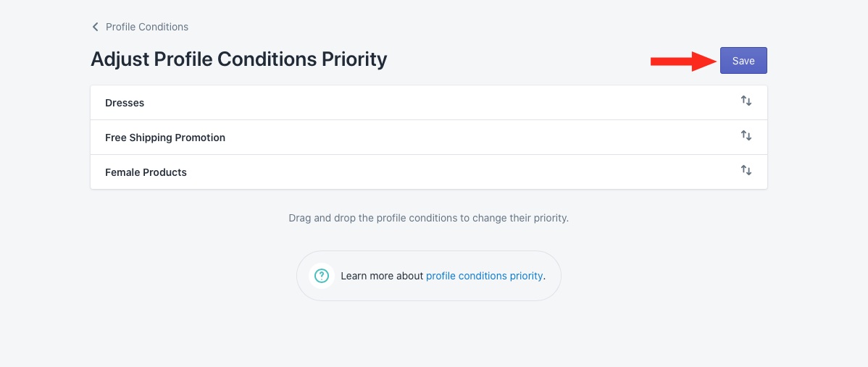Screen dimensions: 868x367
Task: Click the reorder arrows for Free Shipping Promotion
Action: [746, 135]
